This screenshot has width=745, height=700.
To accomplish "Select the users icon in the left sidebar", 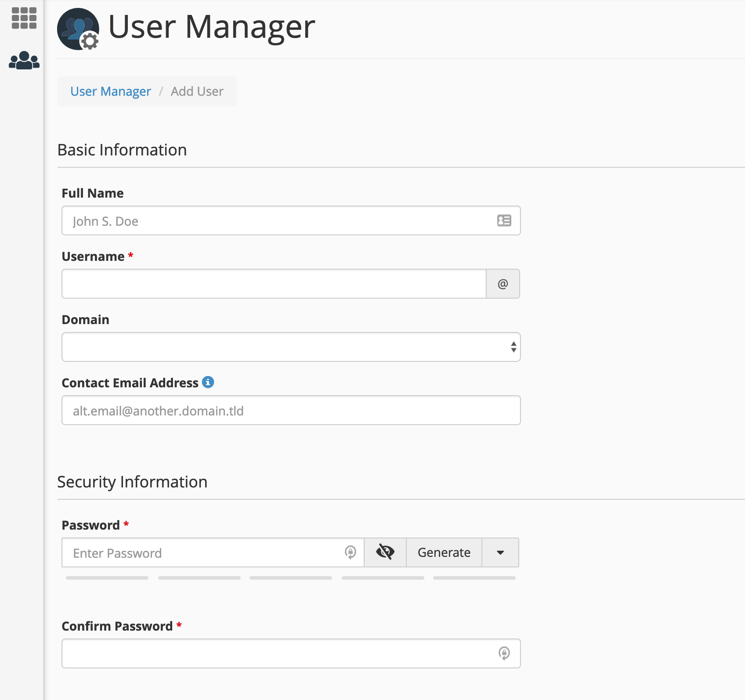I will 24,59.
